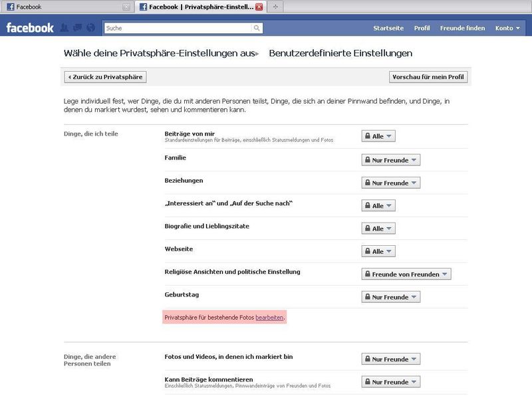The image size is (532, 396).
Task: Open Beziehungen audience dropdown
Action: pyautogui.click(x=391, y=183)
